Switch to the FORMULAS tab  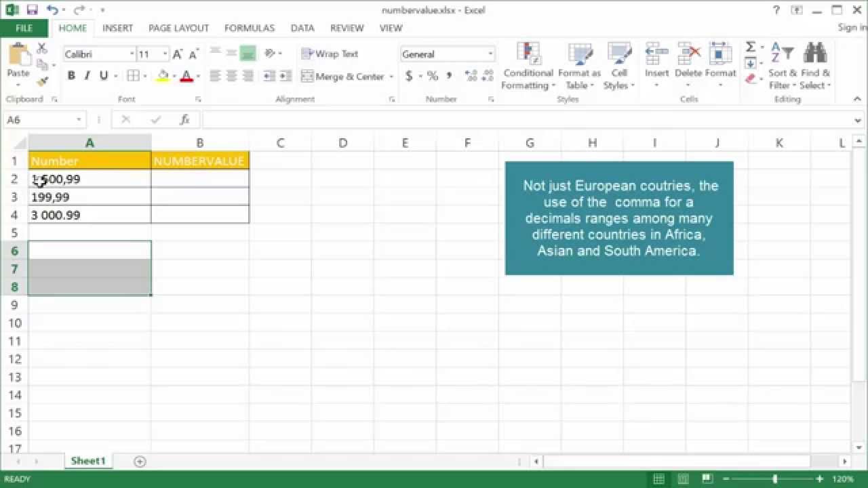250,28
